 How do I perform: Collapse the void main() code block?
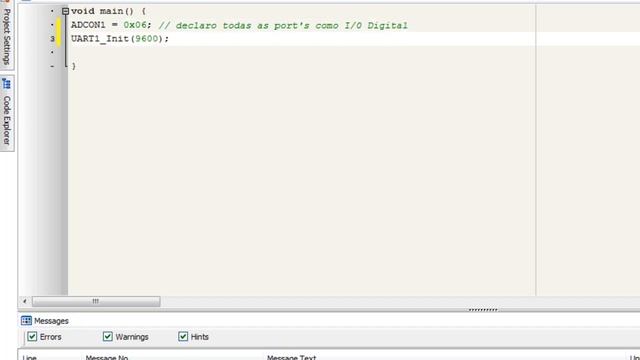pyautogui.click(x=65, y=11)
